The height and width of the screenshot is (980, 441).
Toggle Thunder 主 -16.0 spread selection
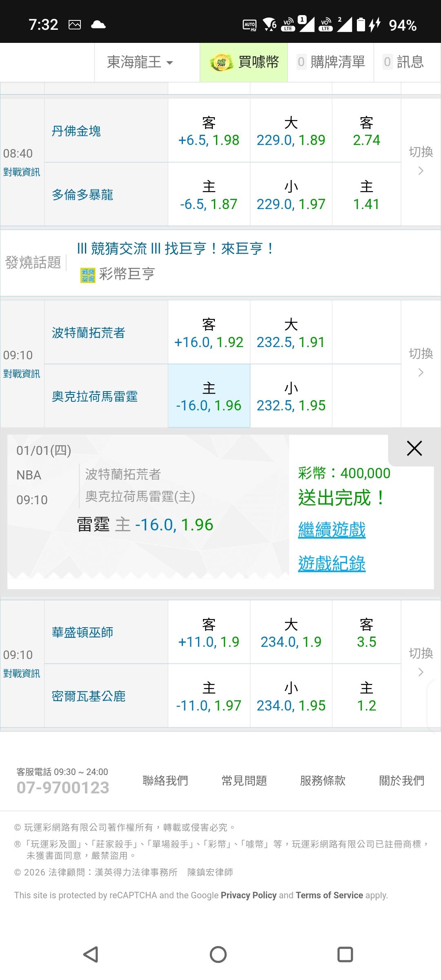[209, 396]
